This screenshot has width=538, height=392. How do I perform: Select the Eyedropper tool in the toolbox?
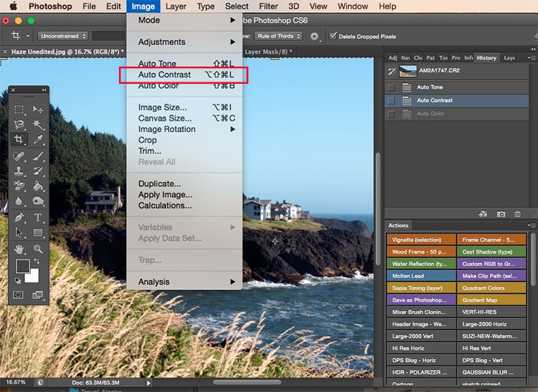pos(38,139)
